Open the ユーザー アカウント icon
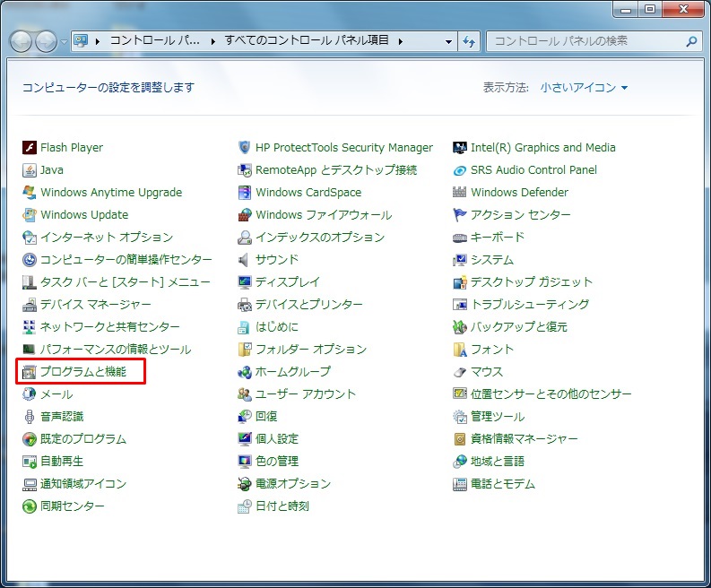711x588 pixels. 245,394
